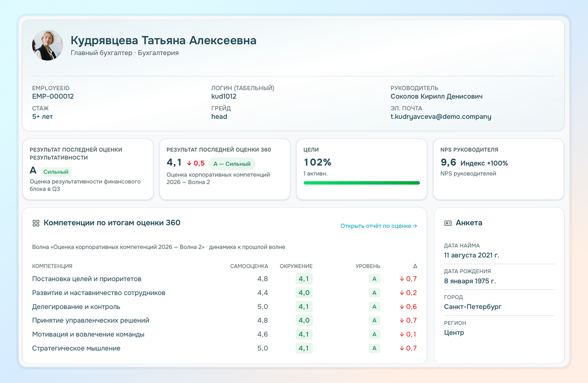Click Tatyana Kudryavtseva's profile avatar photo

click(x=47, y=45)
